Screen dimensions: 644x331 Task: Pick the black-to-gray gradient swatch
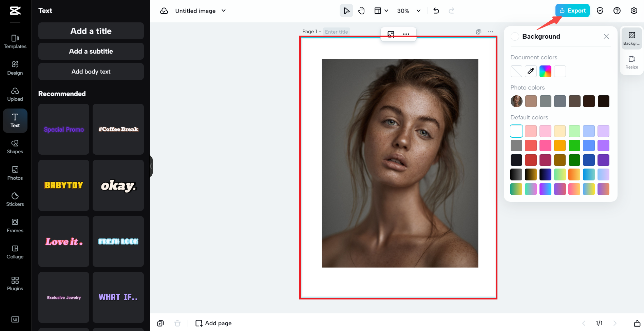point(516,174)
